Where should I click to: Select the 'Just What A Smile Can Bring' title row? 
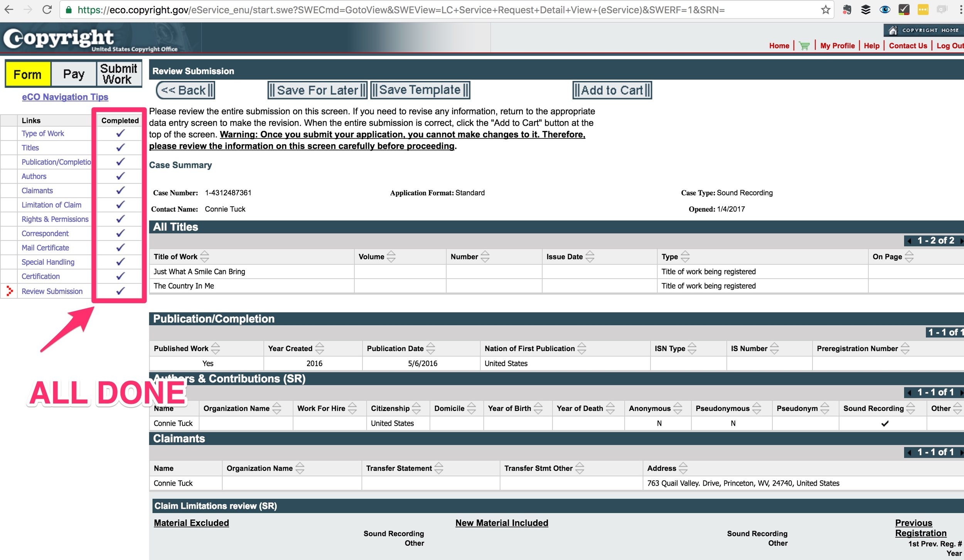point(556,272)
